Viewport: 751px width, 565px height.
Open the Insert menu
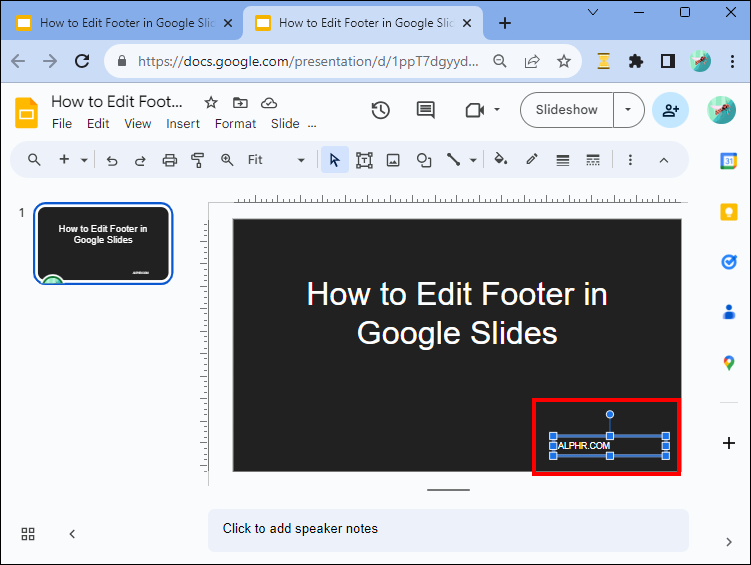pos(183,124)
